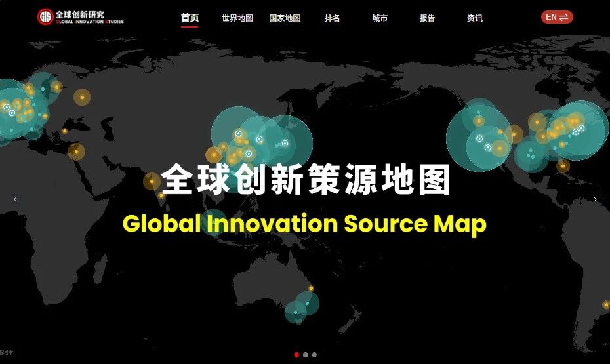Visit the 资讯 news link

[475, 18]
